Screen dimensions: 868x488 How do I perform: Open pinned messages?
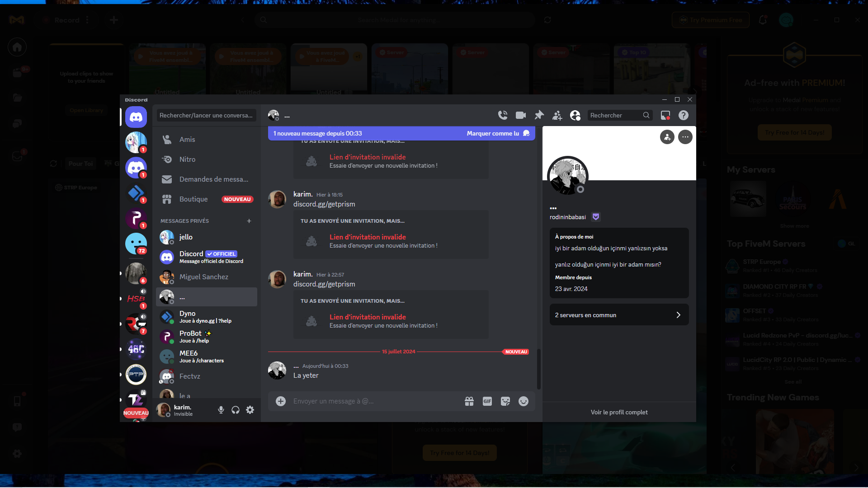(539, 115)
